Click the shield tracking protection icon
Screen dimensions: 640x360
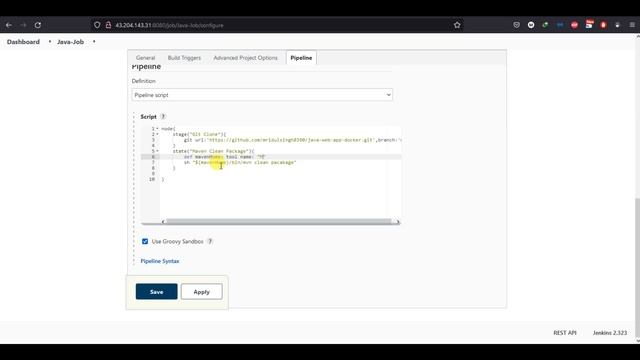pos(97,25)
